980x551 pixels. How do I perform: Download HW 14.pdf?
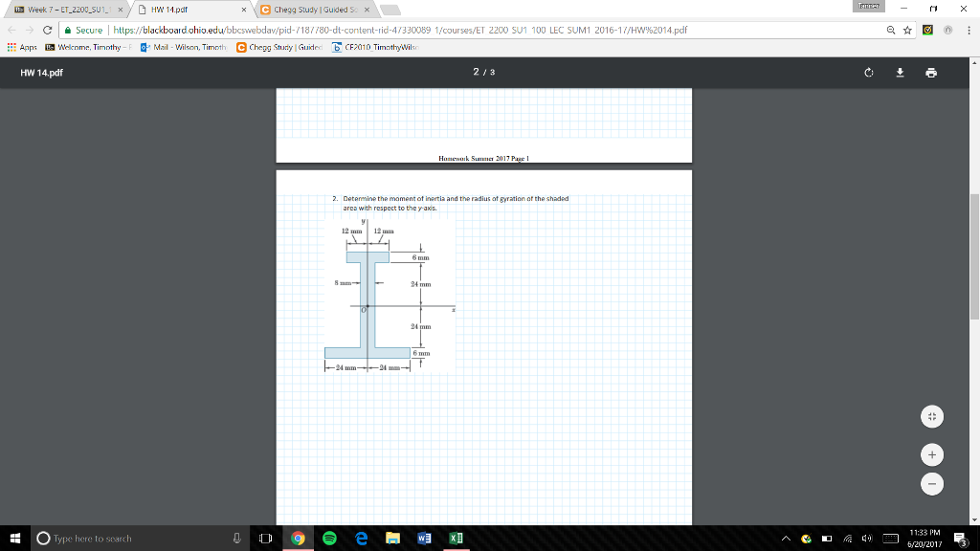point(900,70)
